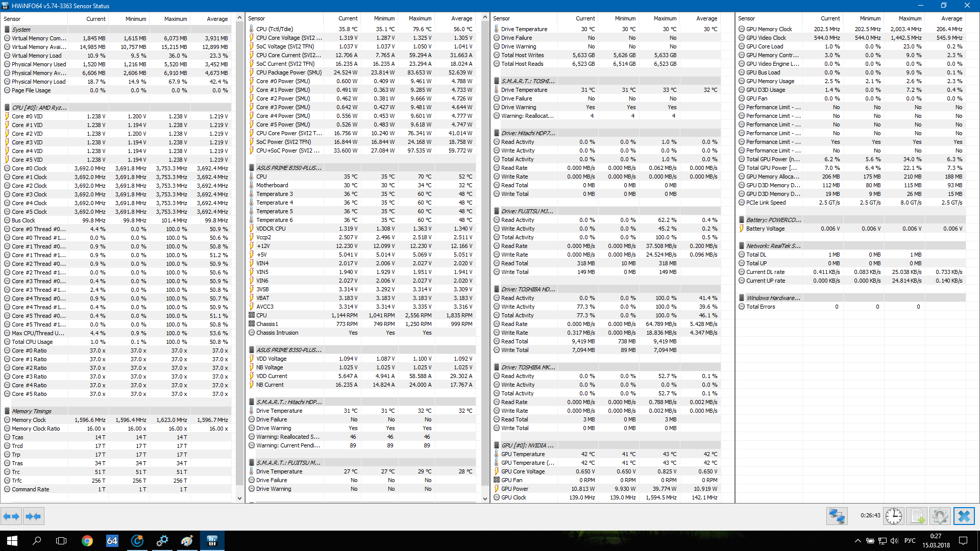980x551 pixels.
Task: Open sensor settings via gear icon
Action: [x=940, y=516]
